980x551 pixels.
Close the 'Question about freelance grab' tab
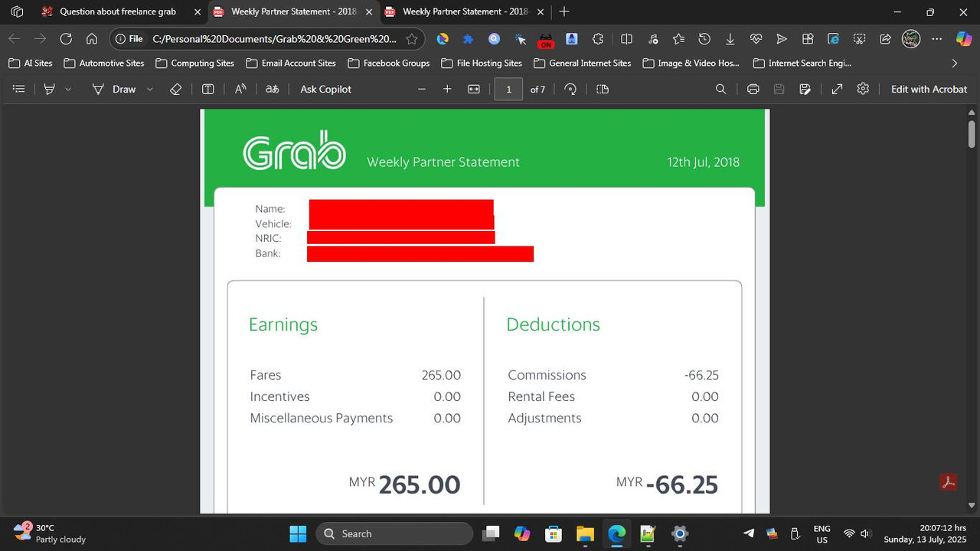point(198,11)
